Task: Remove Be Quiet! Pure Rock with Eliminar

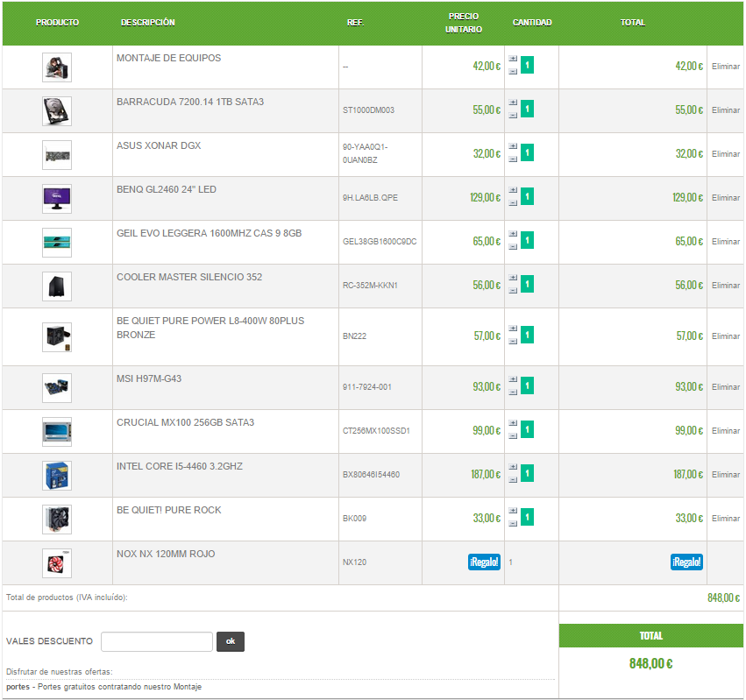Action: click(x=726, y=519)
